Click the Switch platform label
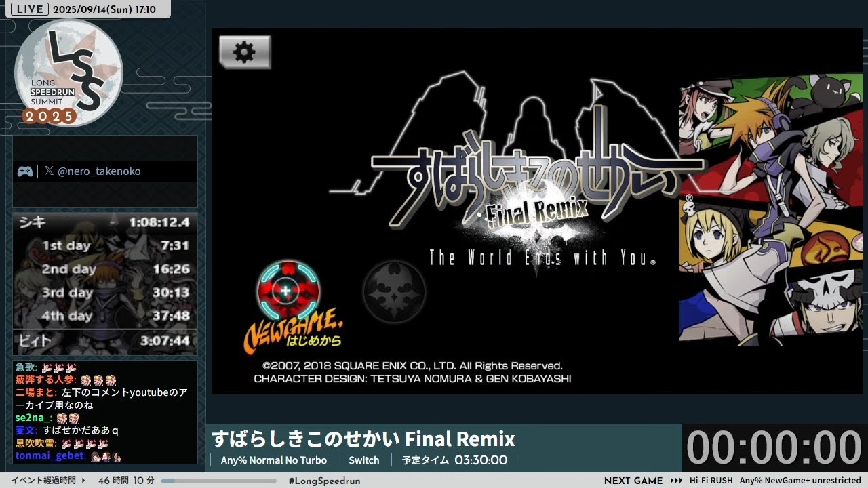Viewport: 868px width, 488px height. pos(364,460)
